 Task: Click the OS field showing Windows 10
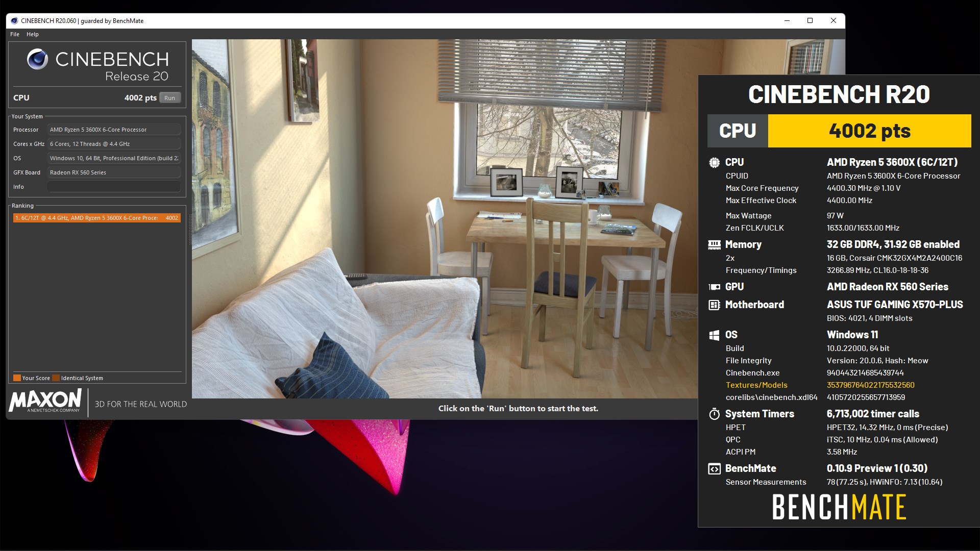click(114, 158)
